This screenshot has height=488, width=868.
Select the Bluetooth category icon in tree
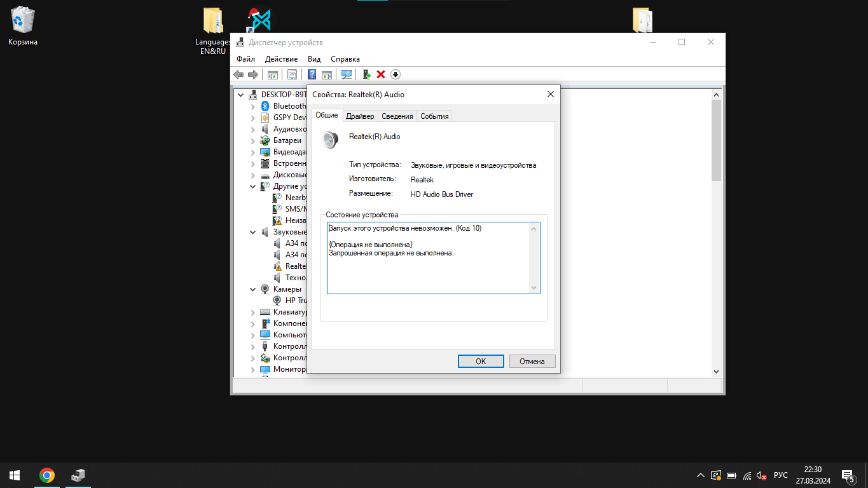[x=265, y=106]
